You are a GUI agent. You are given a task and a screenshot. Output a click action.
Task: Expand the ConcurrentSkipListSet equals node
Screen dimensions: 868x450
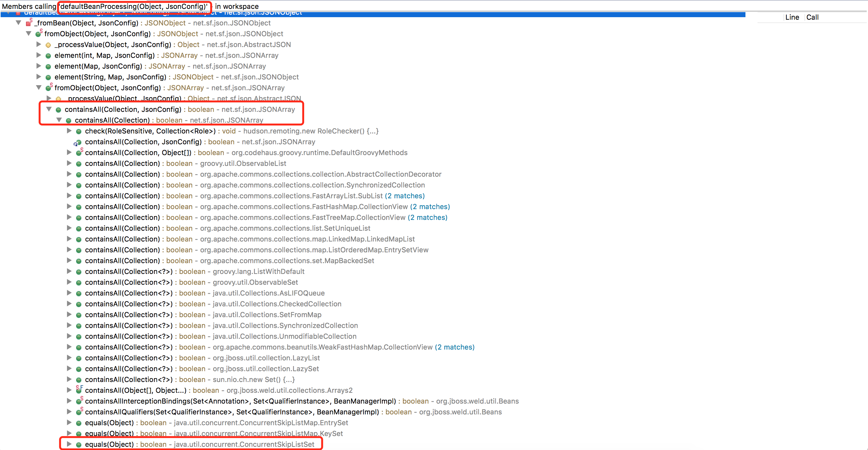click(x=69, y=444)
